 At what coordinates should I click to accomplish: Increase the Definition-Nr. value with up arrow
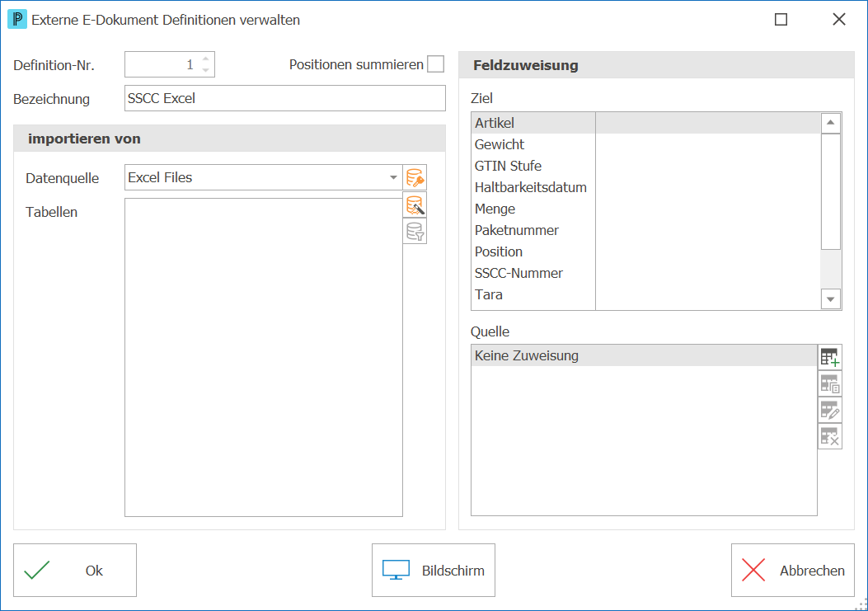pos(206,59)
